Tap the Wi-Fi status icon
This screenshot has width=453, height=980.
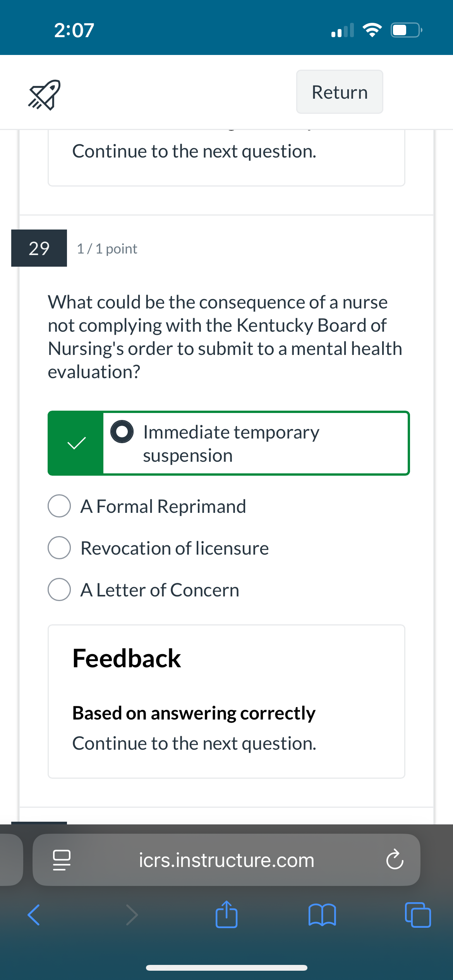tap(372, 30)
